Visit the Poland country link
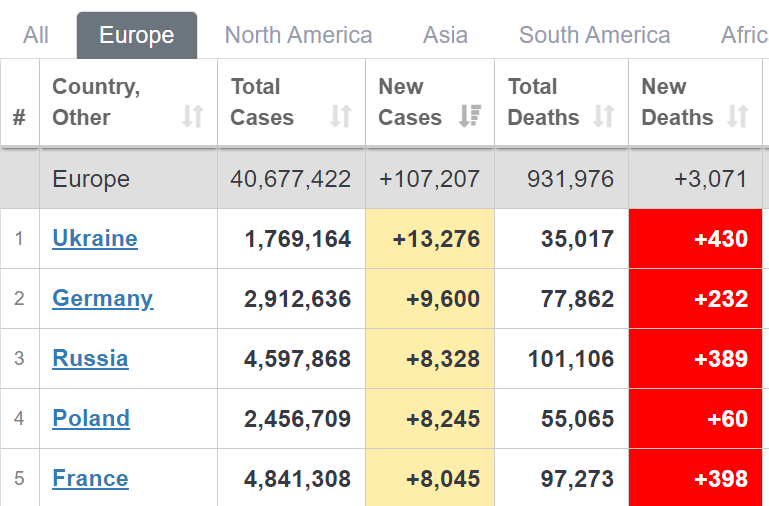Image resolution: width=769 pixels, height=506 pixels. (91, 419)
